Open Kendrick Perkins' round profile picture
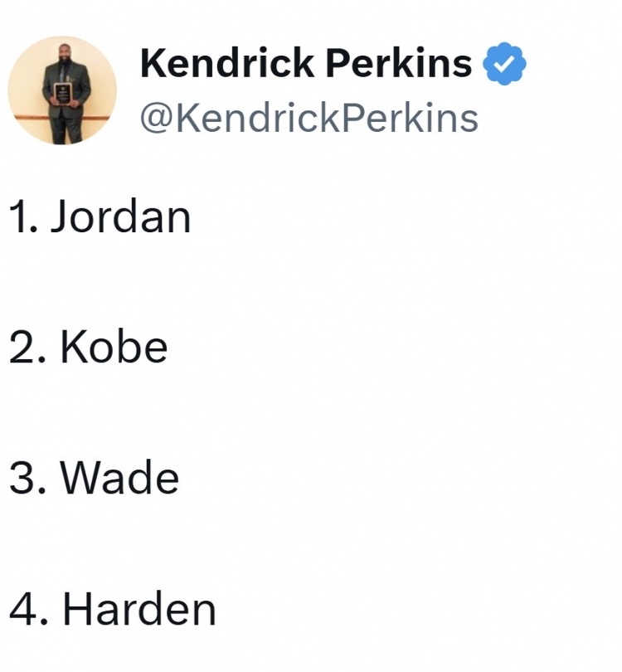The width and height of the screenshot is (622, 672). click(x=62, y=90)
